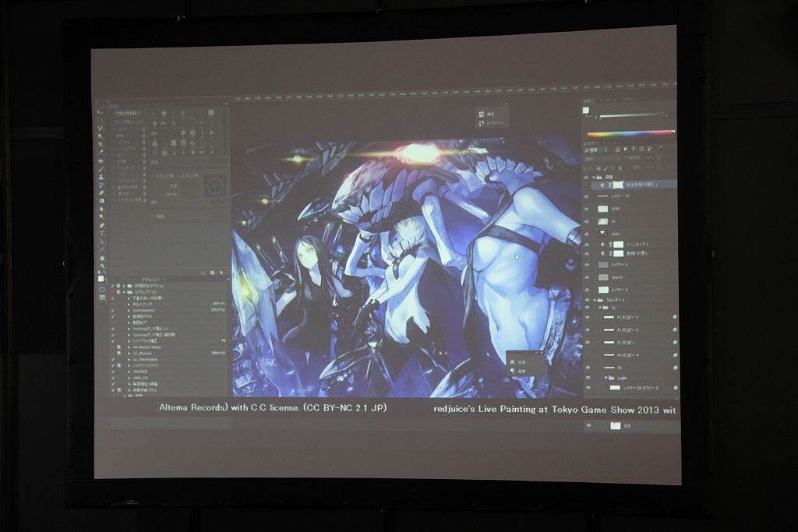The height and width of the screenshot is (532, 798).
Task: Enable lock image pixels brush icon
Action: point(606,167)
